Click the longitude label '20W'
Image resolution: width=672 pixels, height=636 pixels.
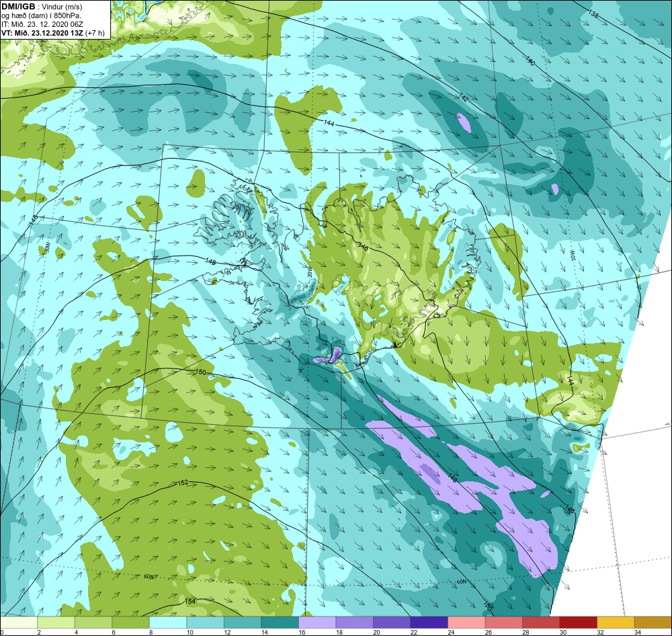coord(310,272)
